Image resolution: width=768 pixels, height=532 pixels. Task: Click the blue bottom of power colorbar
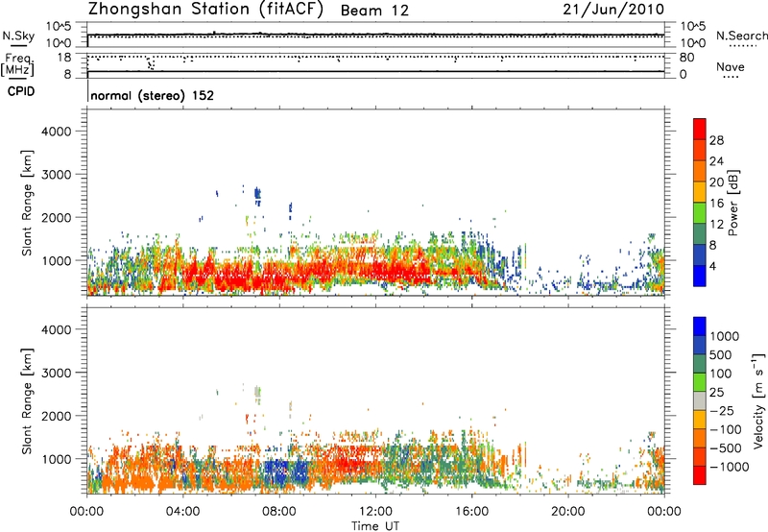(700, 276)
